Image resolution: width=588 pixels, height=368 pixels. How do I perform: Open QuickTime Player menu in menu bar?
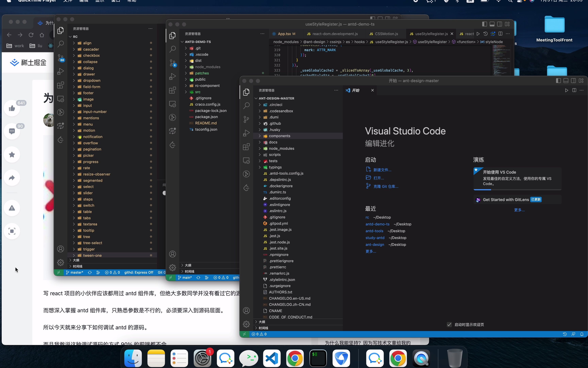point(37,1)
